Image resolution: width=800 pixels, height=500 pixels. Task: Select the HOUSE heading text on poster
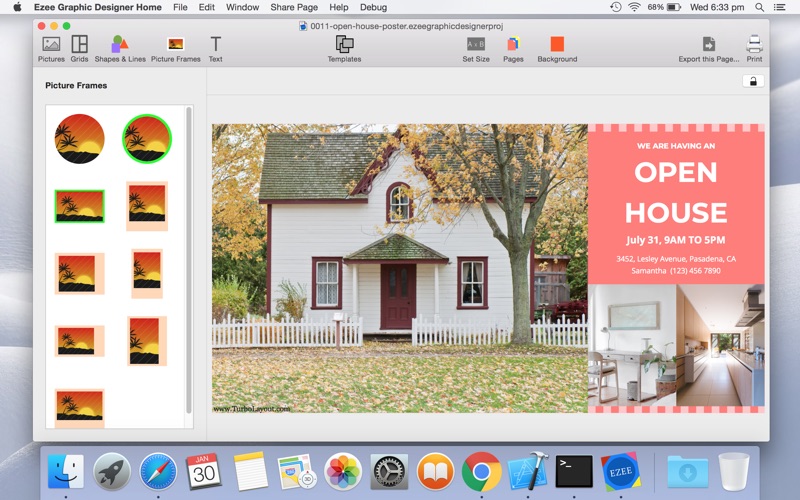point(676,213)
